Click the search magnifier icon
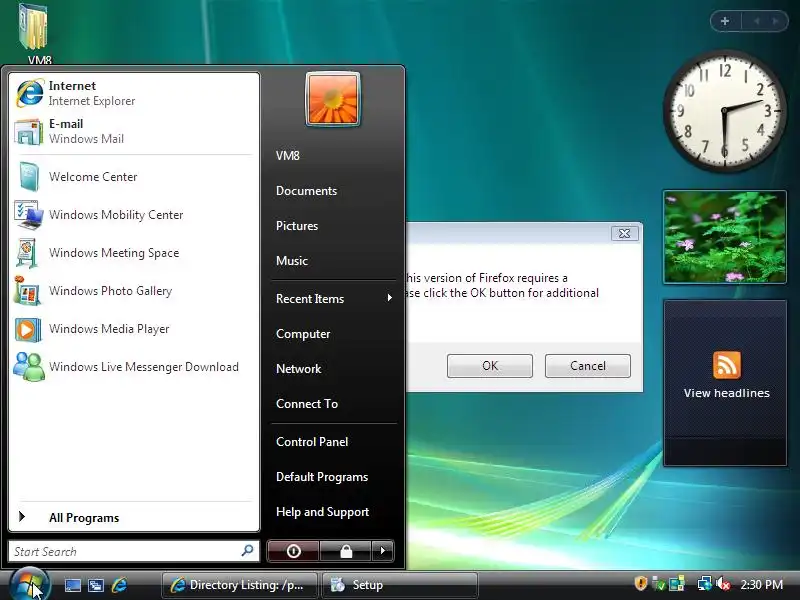 [247, 551]
